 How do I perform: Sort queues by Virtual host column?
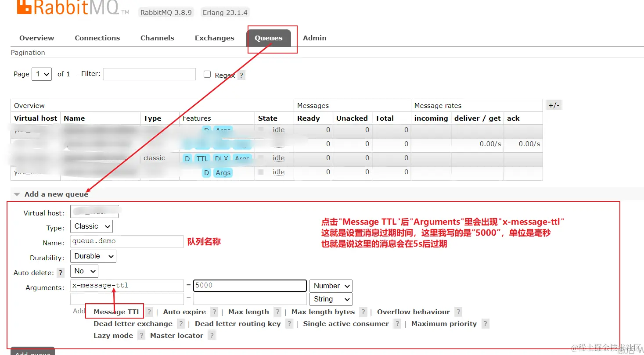click(36, 118)
